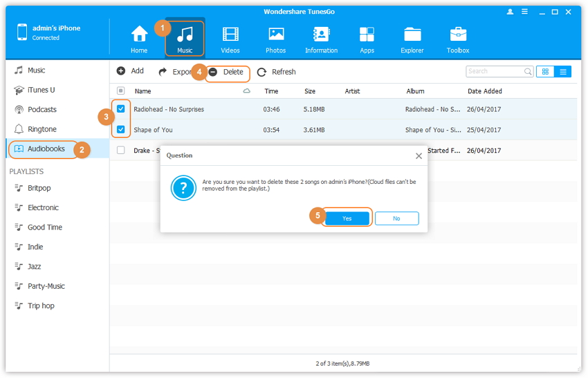This screenshot has height=378, width=588.
Task: Tick the Drake song checkbox
Action: click(121, 150)
